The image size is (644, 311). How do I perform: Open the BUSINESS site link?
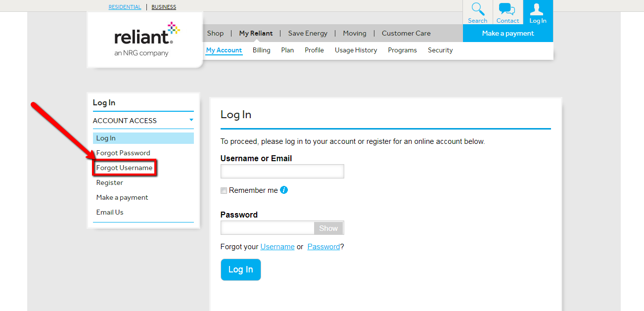click(x=164, y=6)
